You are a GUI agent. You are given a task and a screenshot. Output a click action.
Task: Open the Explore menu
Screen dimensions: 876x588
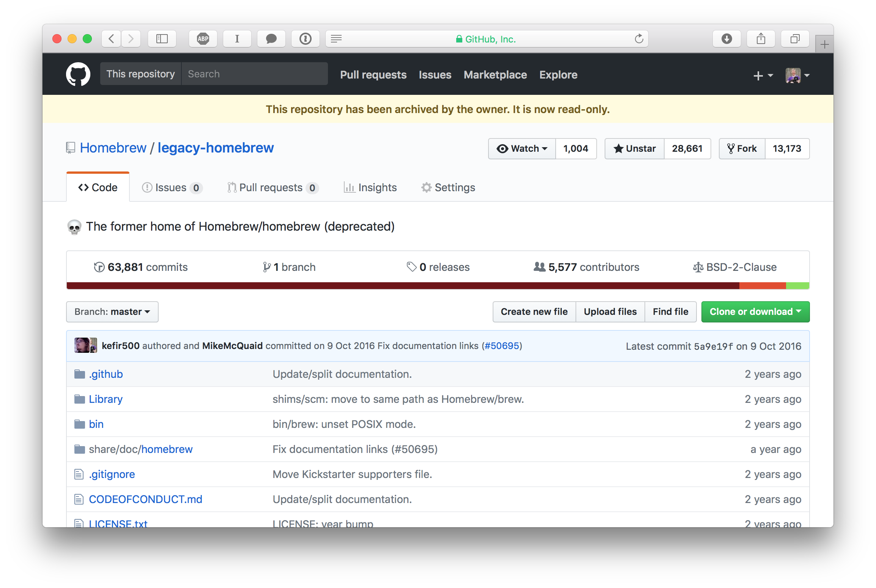(558, 75)
